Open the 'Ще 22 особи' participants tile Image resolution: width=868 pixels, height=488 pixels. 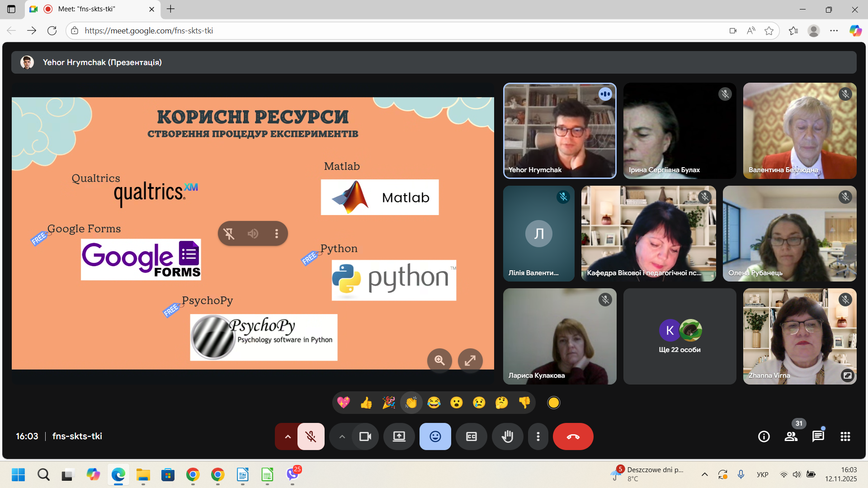coord(679,336)
